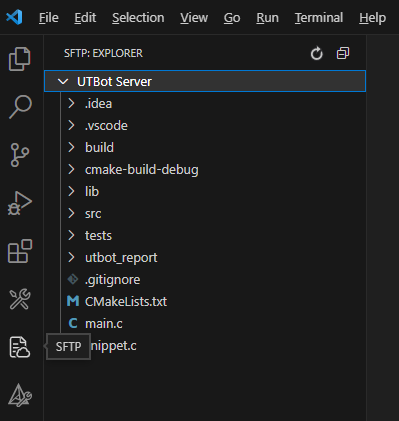Open the Terminal menu

click(319, 17)
